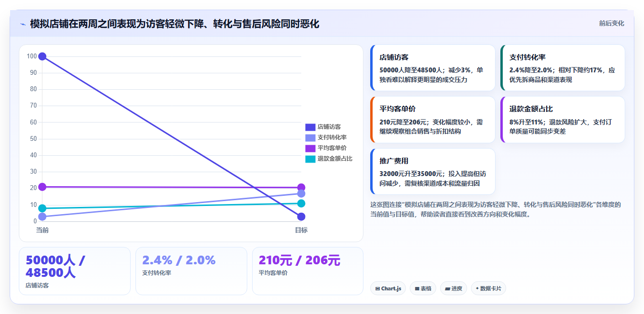Click the main title heading text
This screenshot has height=314, width=644.
click(x=174, y=24)
